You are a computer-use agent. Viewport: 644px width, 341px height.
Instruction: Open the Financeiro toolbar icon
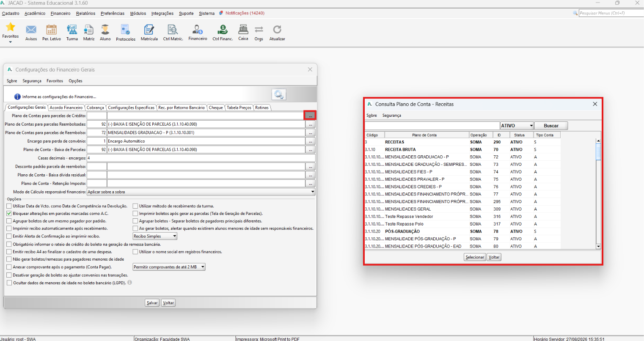click(198, 30)
